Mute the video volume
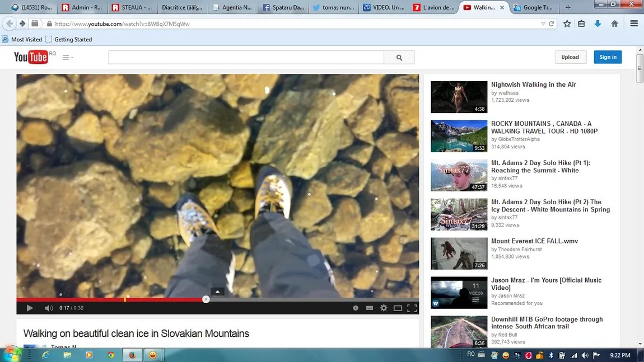The width and height of the screenshot is (644, 362). point(49,308)
